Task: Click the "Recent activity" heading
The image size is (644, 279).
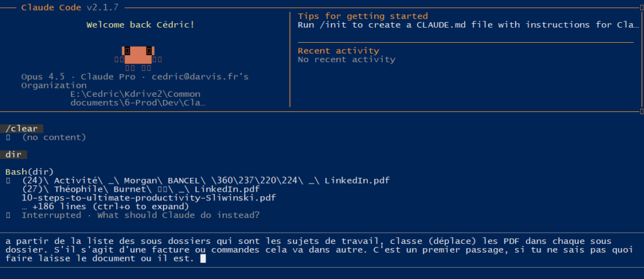Action: click(338, 50)
